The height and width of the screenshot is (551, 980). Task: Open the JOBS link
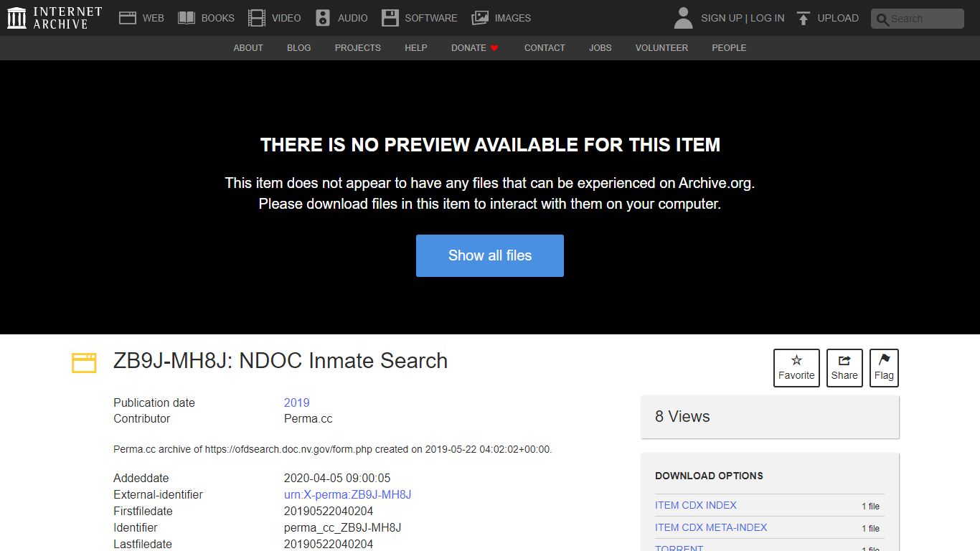click(600, 48)
